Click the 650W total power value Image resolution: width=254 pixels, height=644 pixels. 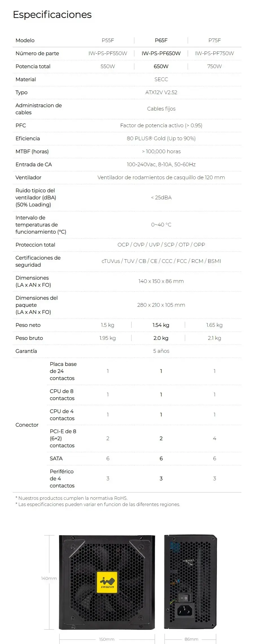[161, 66]
